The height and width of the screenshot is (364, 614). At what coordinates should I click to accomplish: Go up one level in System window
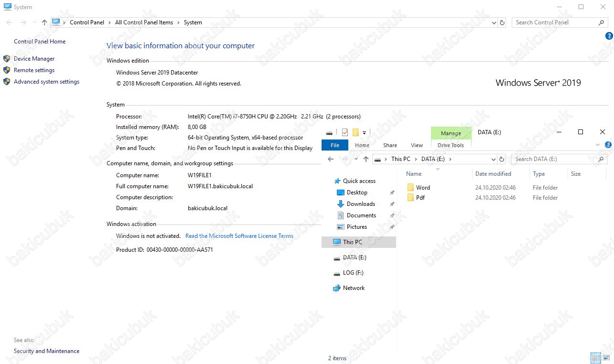[x=44, y=22]
